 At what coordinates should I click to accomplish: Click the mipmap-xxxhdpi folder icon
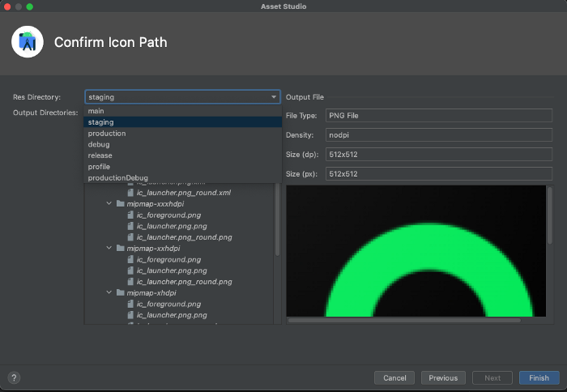pyautogui.click(x=121, y=203)
